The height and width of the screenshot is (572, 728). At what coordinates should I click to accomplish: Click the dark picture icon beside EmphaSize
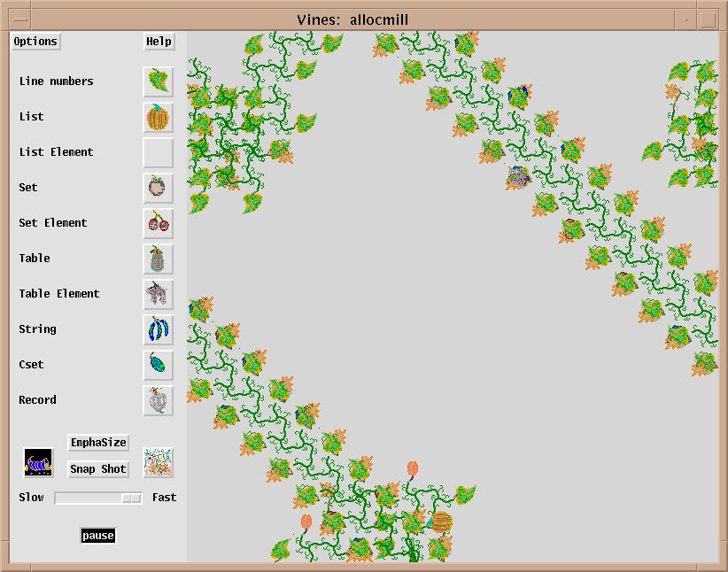(x=38, y=462)
